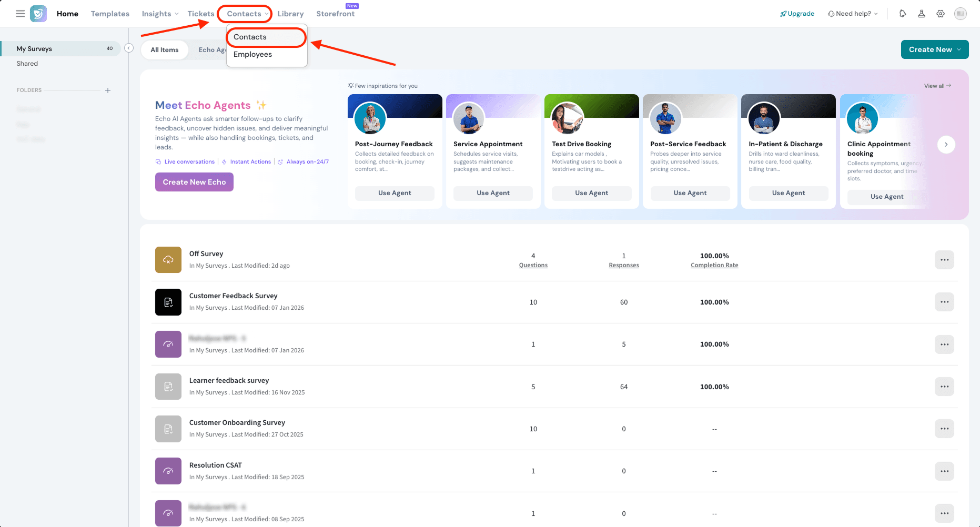The width and height of the screenshot is (980, 527).
Task: Collapse the sidebar with arrow icon
Action: point(129,48)
